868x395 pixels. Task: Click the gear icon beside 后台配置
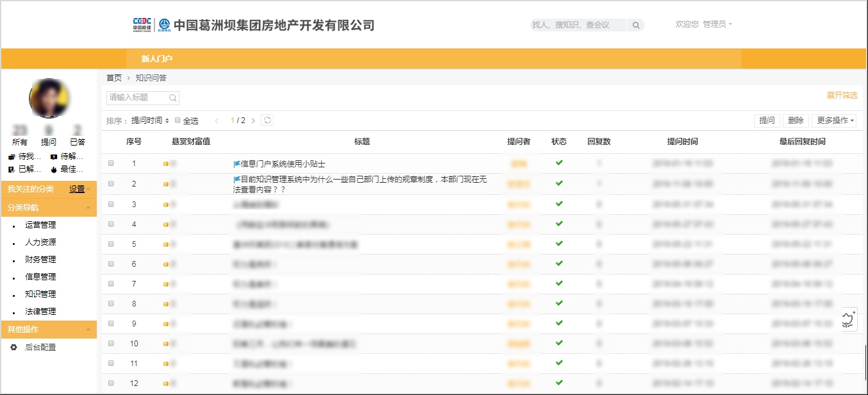point(13,347)
